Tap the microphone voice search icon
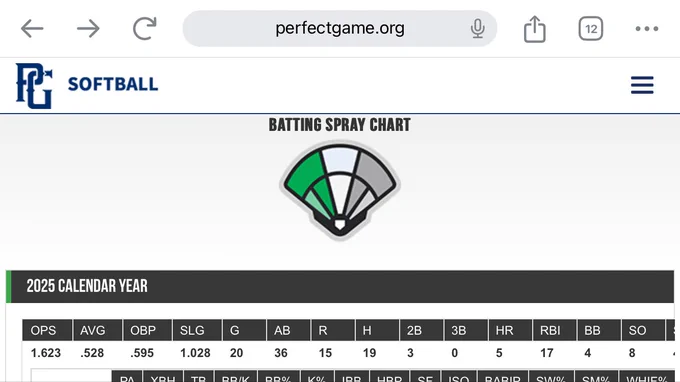The image size is (680, 382). pos(477,29)
